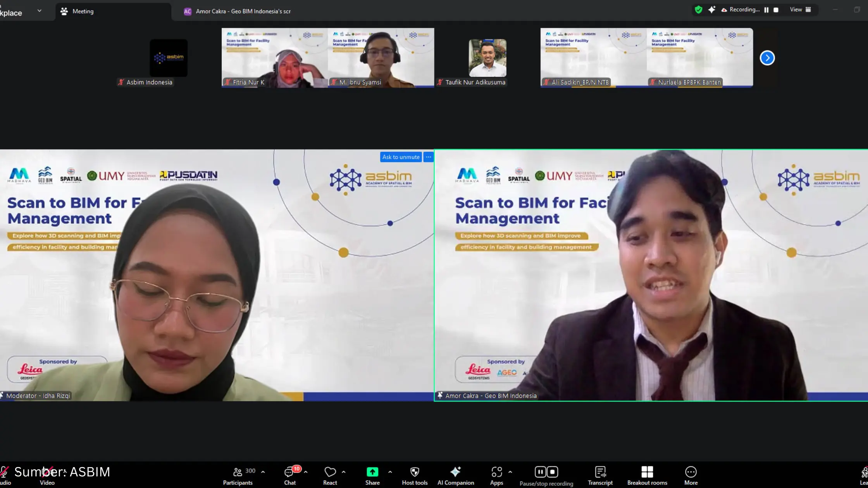
Task: Show next page of participant thumbnails
Action: coord(767,58)
